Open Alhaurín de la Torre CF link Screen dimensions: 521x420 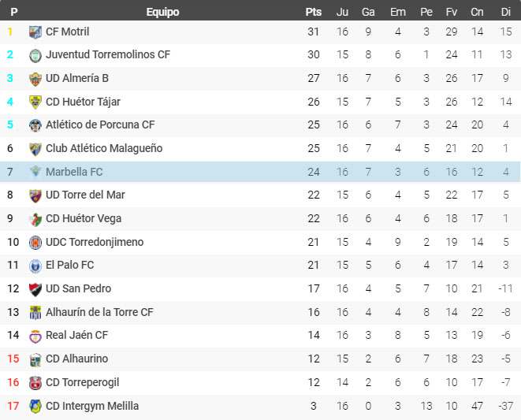point(99,312)
